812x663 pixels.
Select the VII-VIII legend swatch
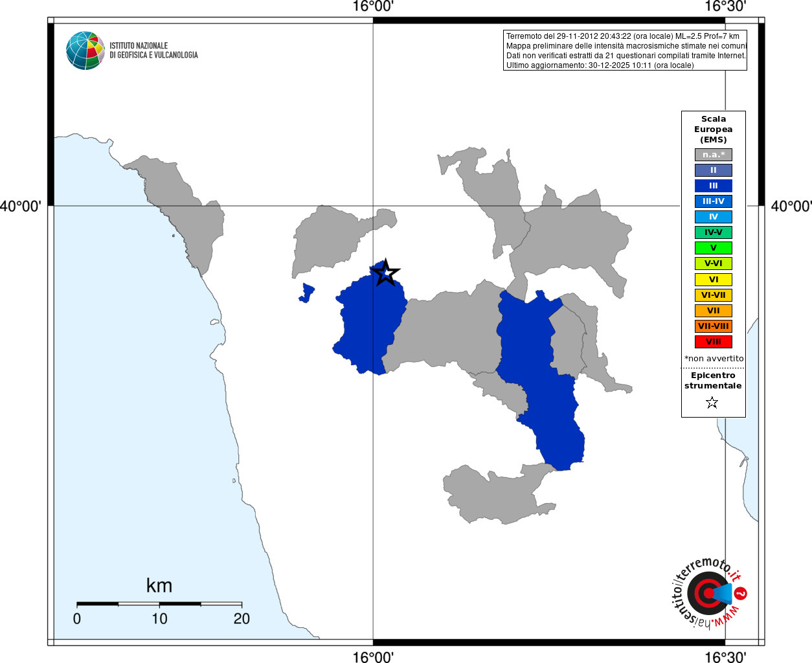(x=714, y=326)
